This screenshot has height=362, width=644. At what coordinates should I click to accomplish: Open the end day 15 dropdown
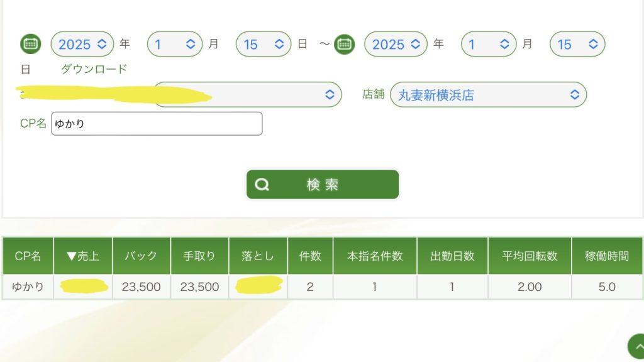[577, 44]
